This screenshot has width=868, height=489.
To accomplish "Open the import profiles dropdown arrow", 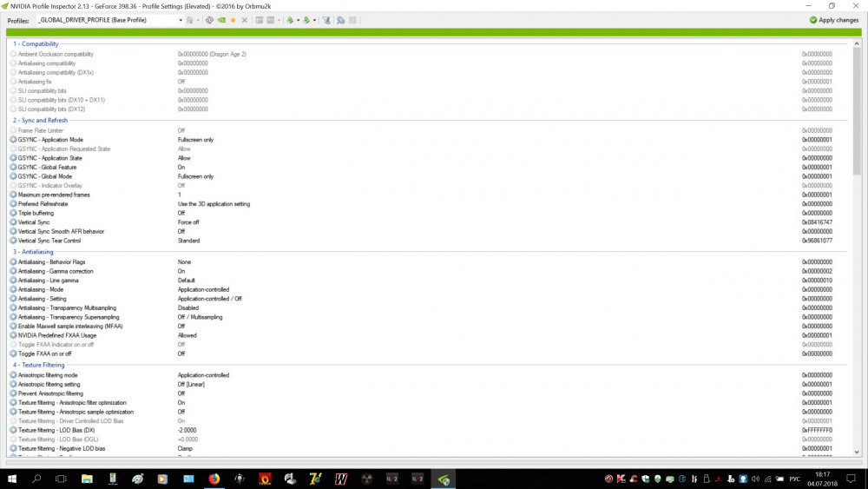I will pos(314,20).
